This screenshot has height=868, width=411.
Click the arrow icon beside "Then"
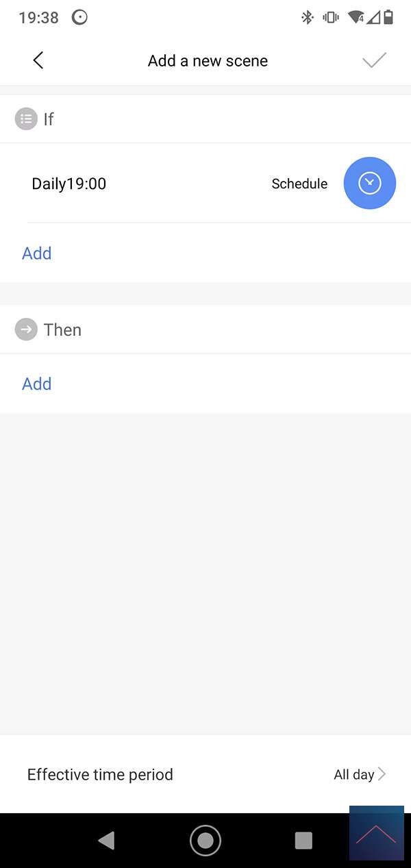tap(26, 330)
